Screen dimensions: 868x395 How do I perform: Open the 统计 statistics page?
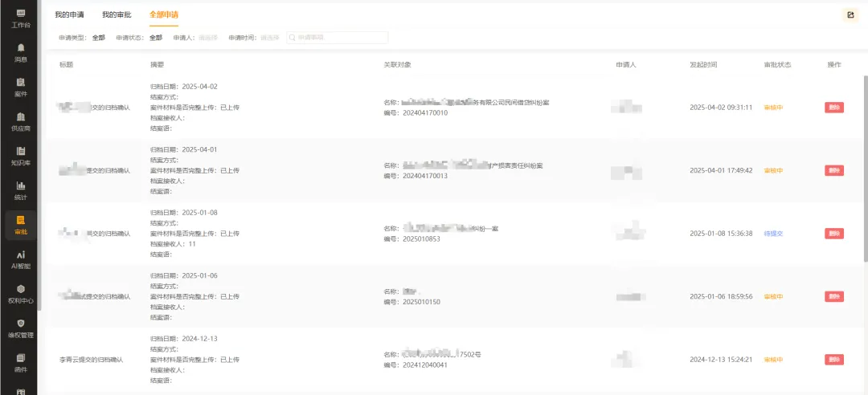click(x=21, y=190)
